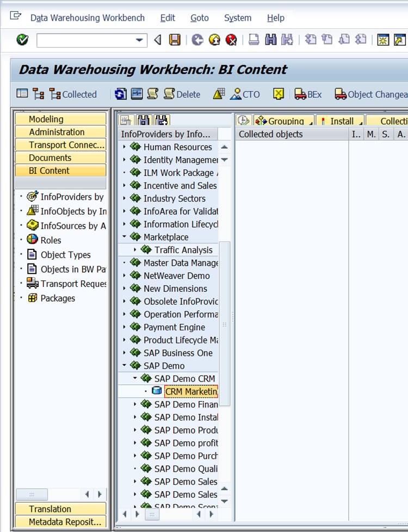Screen dimensions: 408x532
Task: Collapse the SAP Demo CRM node
Action: pyautogui.click(x=135, y=378)
